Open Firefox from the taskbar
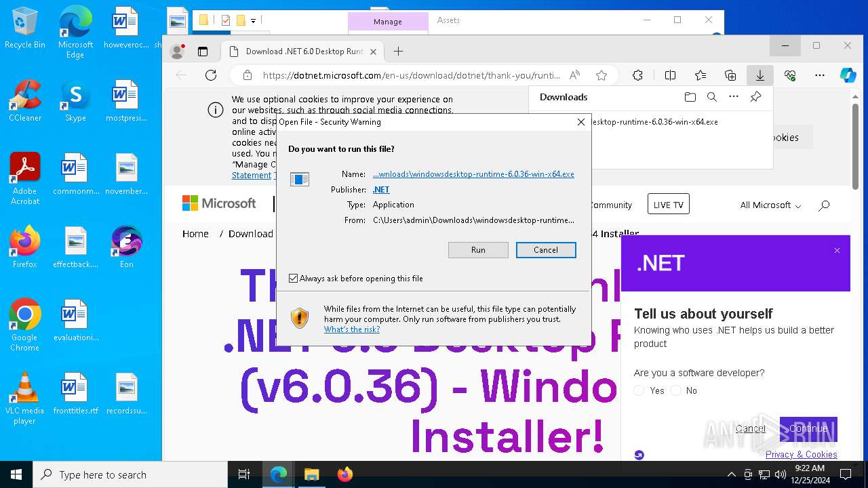The width and height of the screenshot is (868, 488). click(x=344, y=474)
